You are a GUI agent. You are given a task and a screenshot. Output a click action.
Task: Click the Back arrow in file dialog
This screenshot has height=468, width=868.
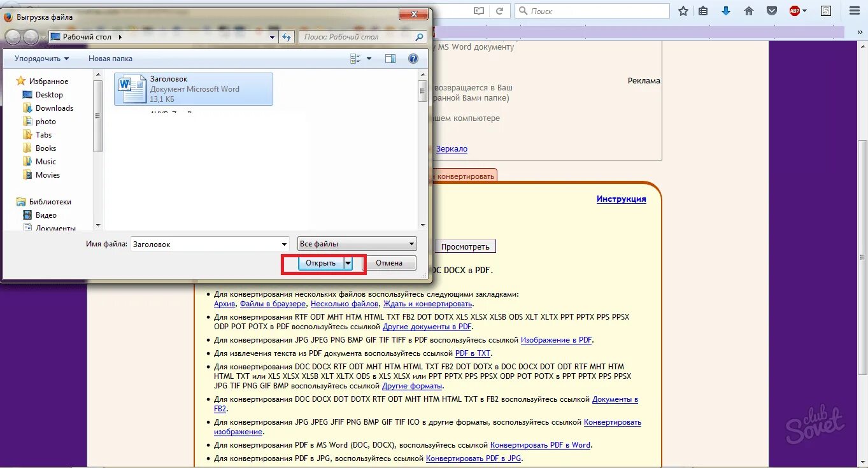click(x=13, y=37)
